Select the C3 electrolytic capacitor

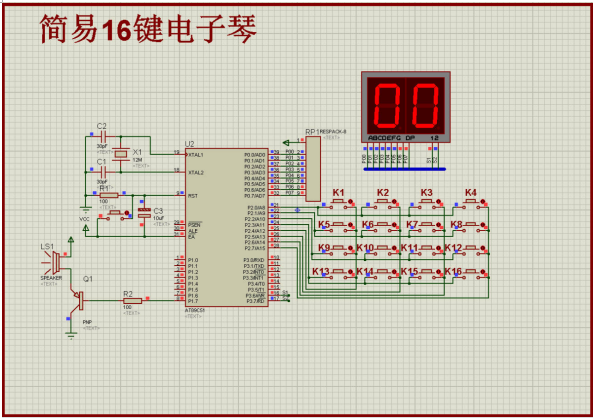144,213
